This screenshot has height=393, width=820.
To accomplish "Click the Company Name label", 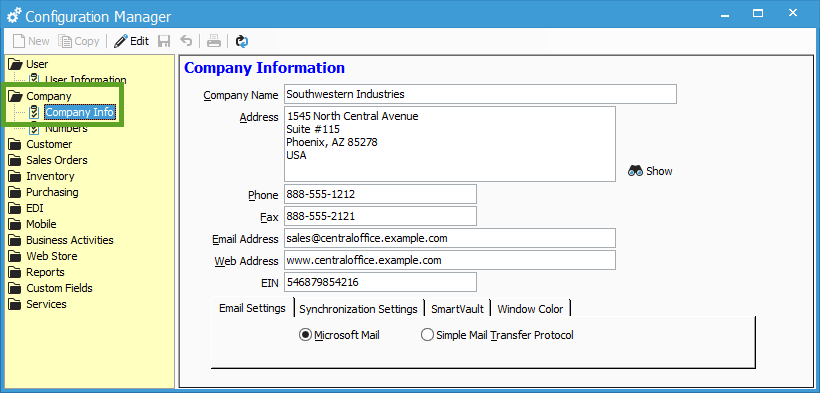I will click(241, 95).
